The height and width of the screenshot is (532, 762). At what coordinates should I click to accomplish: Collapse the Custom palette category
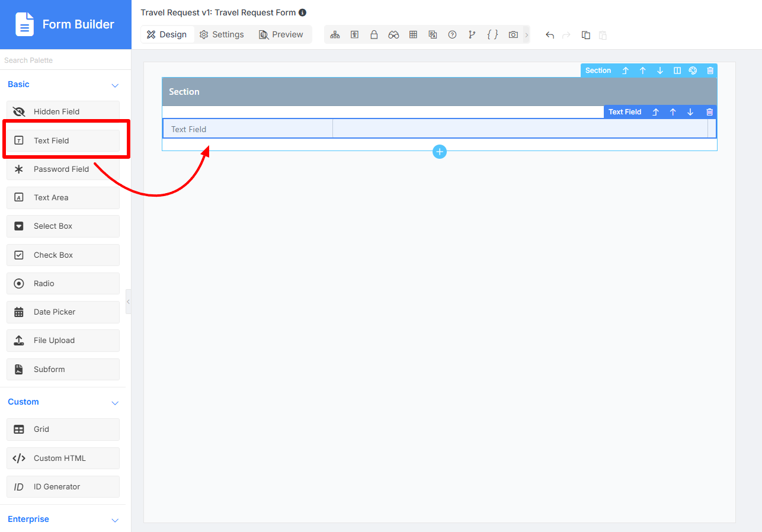click(115, 403)
